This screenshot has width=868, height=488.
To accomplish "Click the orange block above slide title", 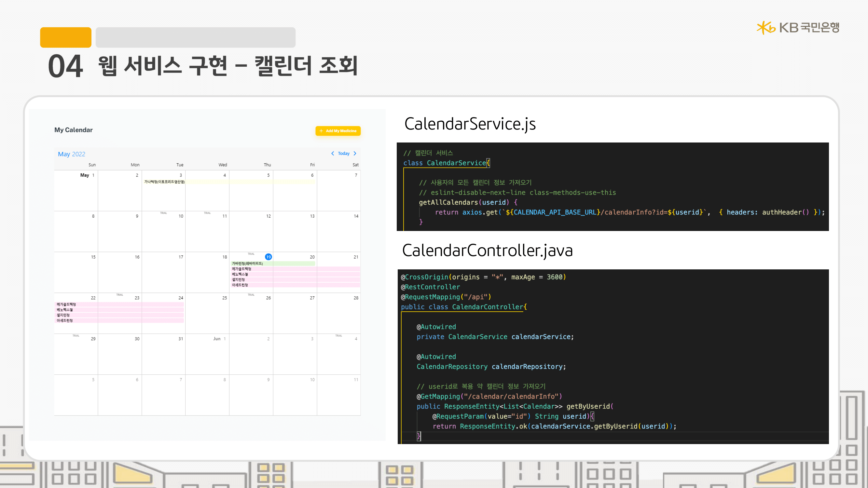I will (66, 37).
